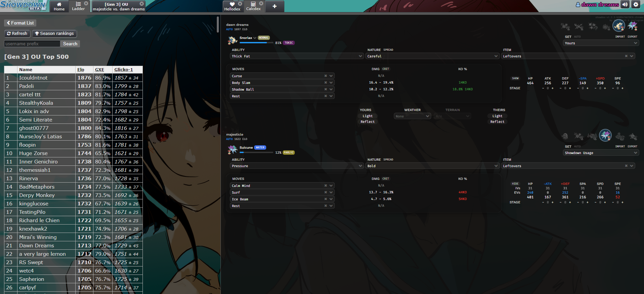Screen dimensions: 644x294
Task: Open Suicune's Pressure ability dropdown
Action: click(297, 166)
